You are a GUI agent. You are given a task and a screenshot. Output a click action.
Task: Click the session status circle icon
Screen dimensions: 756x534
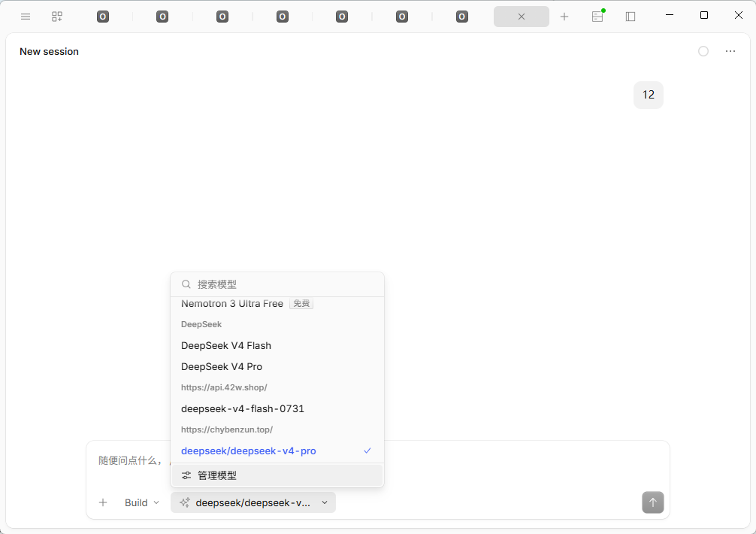[703, 51]
